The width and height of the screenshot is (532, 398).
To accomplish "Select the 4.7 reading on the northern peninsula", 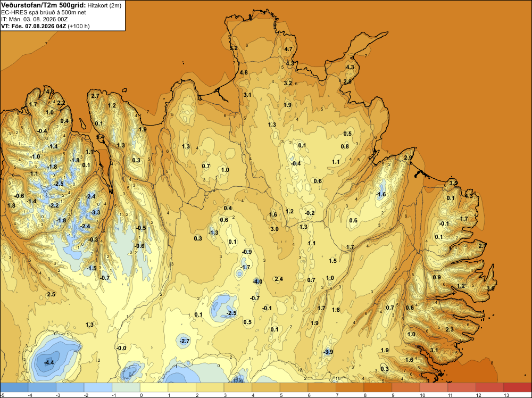I will point(288,49).
